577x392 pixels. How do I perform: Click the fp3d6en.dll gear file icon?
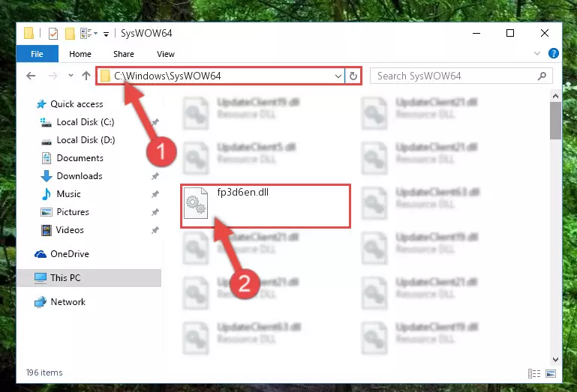pos(196,203)
